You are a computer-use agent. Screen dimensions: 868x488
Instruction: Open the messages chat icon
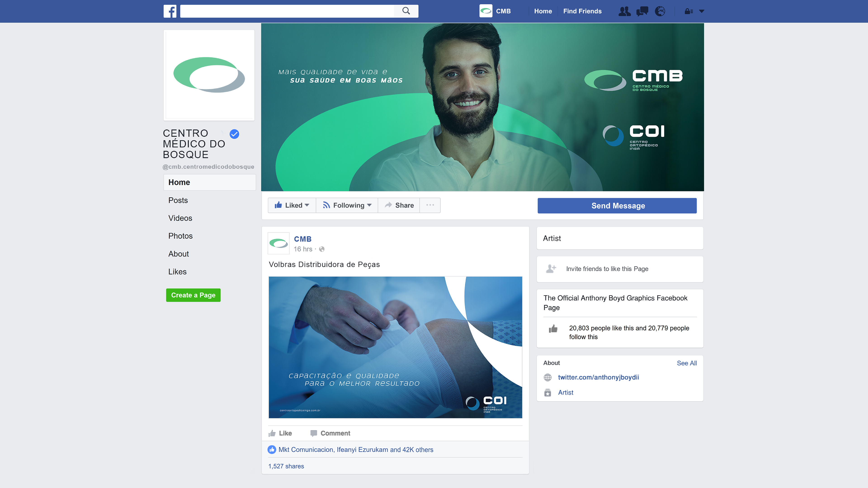[x=642, y=12]
